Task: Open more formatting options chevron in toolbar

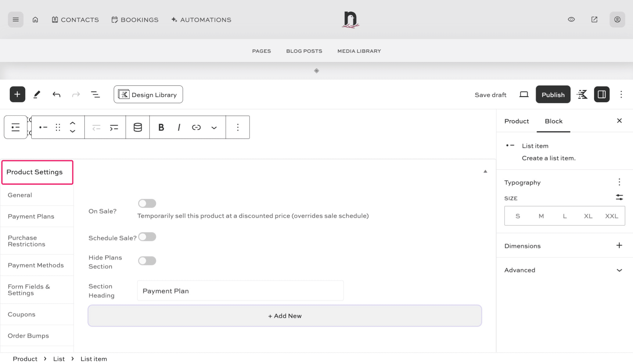Action: click(214, 127)
